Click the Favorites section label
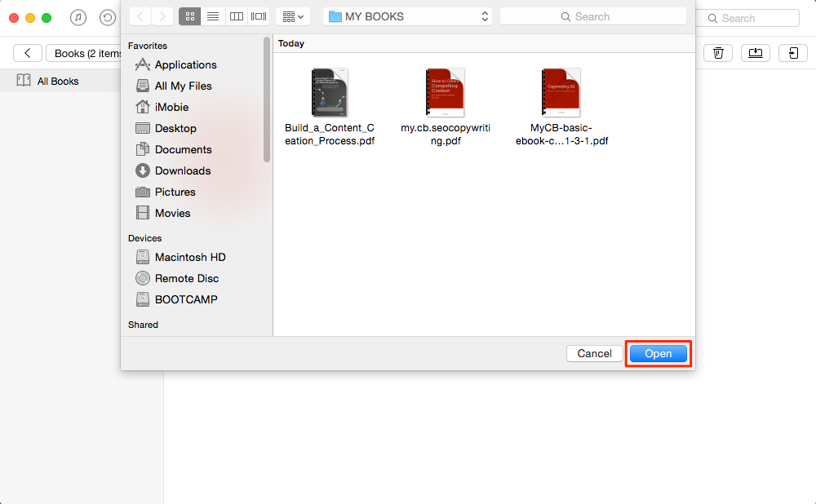This screenshot has width=816, height=504. tap(147, 46)
